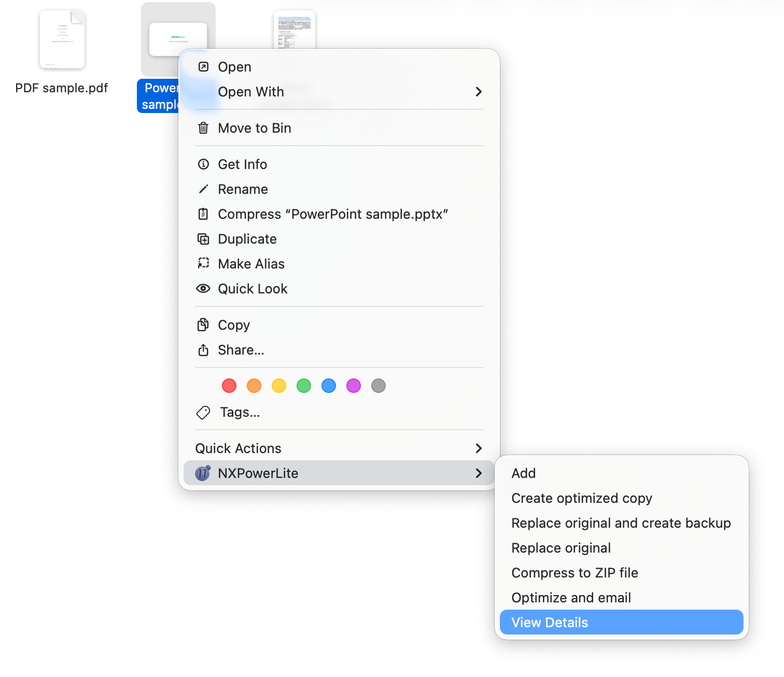
Task: Expand the Open With submenu
Action: click(x=478, y=92)
